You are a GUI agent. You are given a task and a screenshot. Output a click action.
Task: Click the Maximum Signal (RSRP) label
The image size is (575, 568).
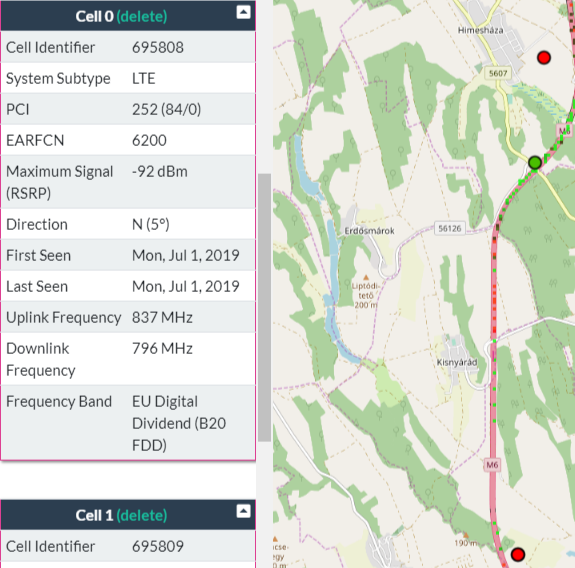60,182
